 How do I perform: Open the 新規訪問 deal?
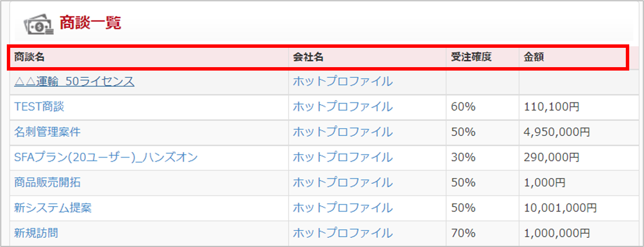pyautogui.click(x=36, y=233)
